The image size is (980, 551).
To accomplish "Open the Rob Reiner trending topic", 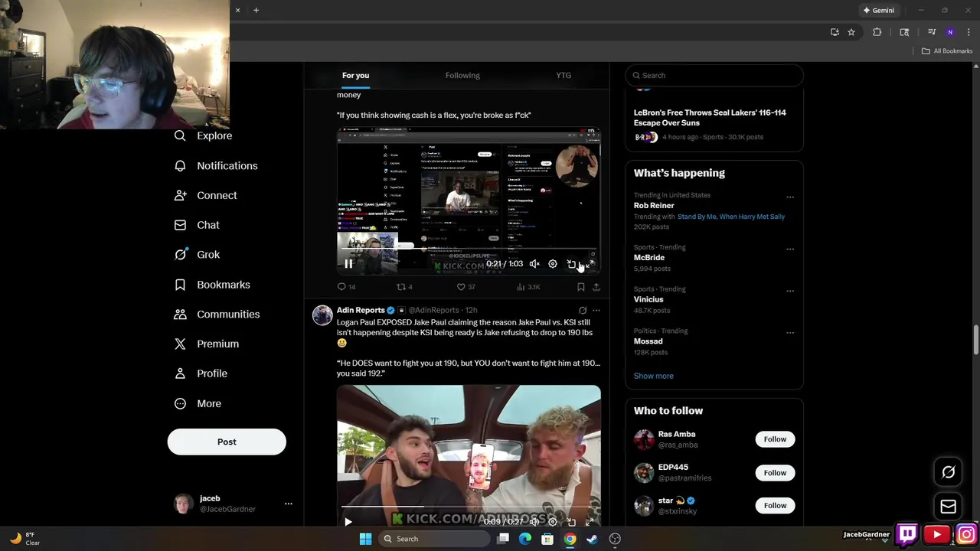I will [654, 205].
